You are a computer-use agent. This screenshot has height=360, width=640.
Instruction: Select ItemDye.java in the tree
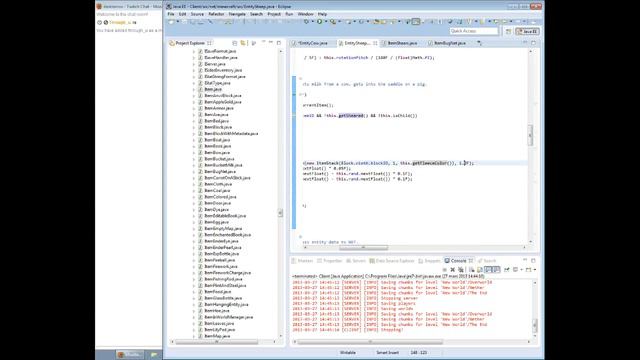pos(216,209)
